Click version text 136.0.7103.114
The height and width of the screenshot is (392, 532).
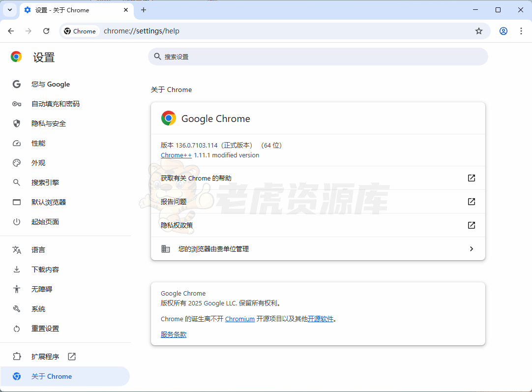(197, 145)
